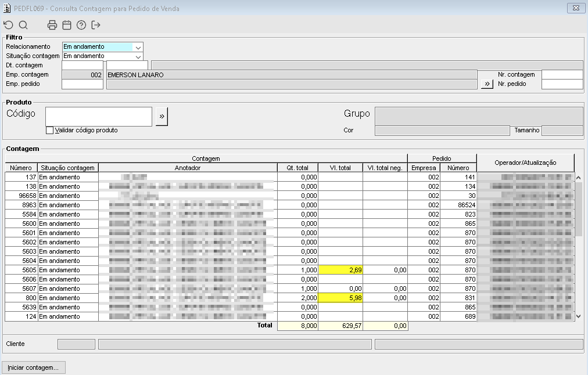The width and height of the screenshot is (588, 375).
Task: Click the total quantity 8,000 field
Action: point(297,326)
